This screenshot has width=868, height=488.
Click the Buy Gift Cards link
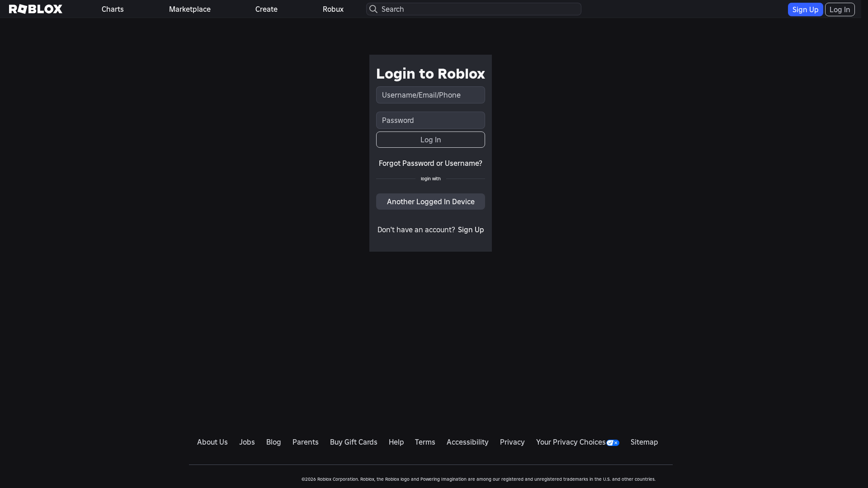click(x=353, y=442)
